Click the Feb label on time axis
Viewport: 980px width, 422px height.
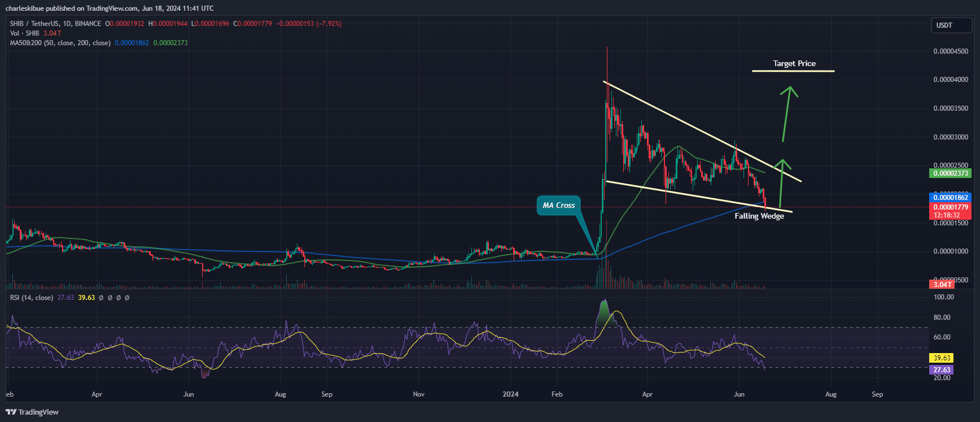point(557,394)
